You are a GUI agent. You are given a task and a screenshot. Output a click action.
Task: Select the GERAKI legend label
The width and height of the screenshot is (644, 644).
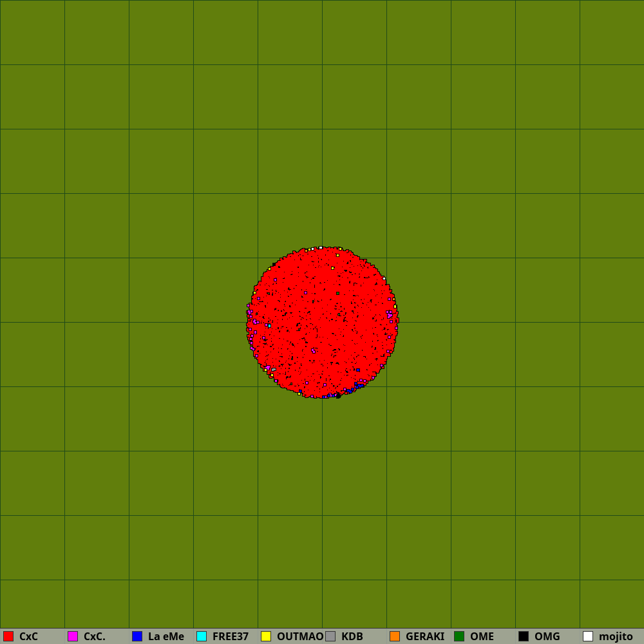pos(425,637)
